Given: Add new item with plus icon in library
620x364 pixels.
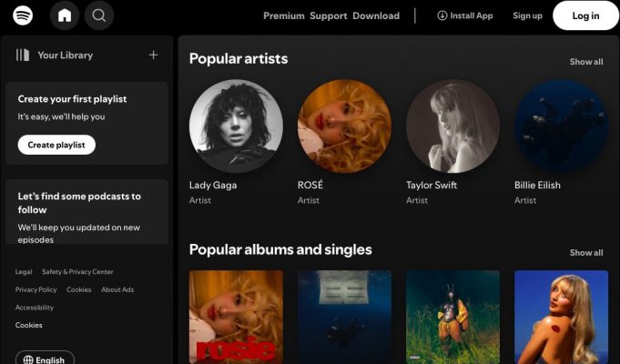Looking at the screenshot, I should click(x=154, y=55).
